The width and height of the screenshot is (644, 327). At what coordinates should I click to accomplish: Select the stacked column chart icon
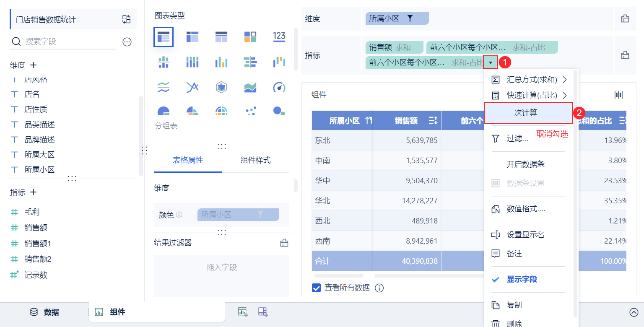(x=192, y=62)
